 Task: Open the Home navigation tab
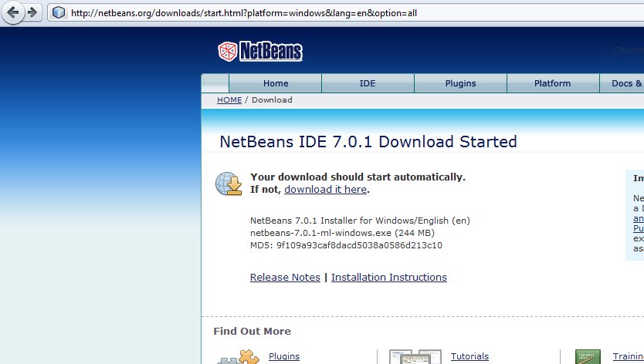pyautogui.click(x=275, y=83)
